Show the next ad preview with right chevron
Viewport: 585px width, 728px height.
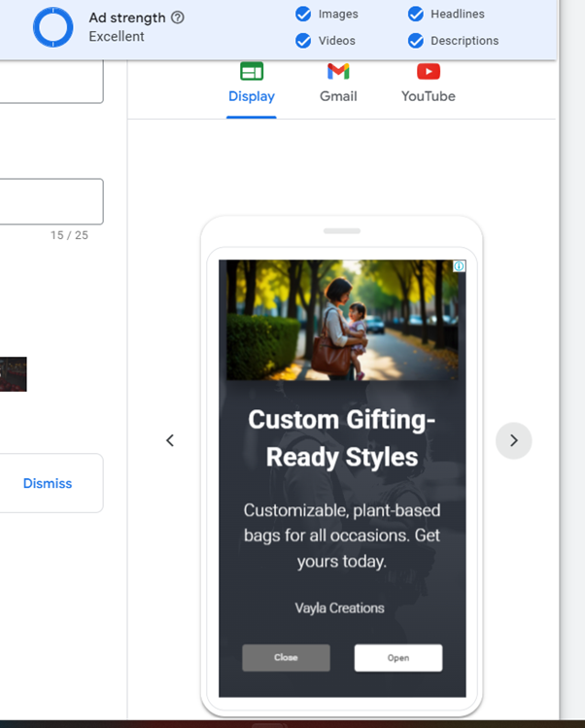pyautogui.click(x=513, y=440)
